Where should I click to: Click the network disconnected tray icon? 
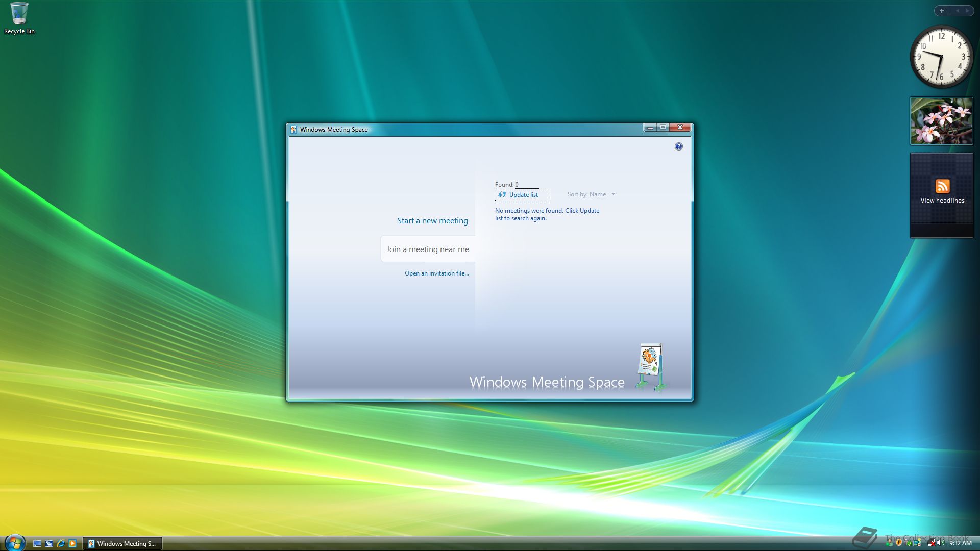tap(932, 543)
